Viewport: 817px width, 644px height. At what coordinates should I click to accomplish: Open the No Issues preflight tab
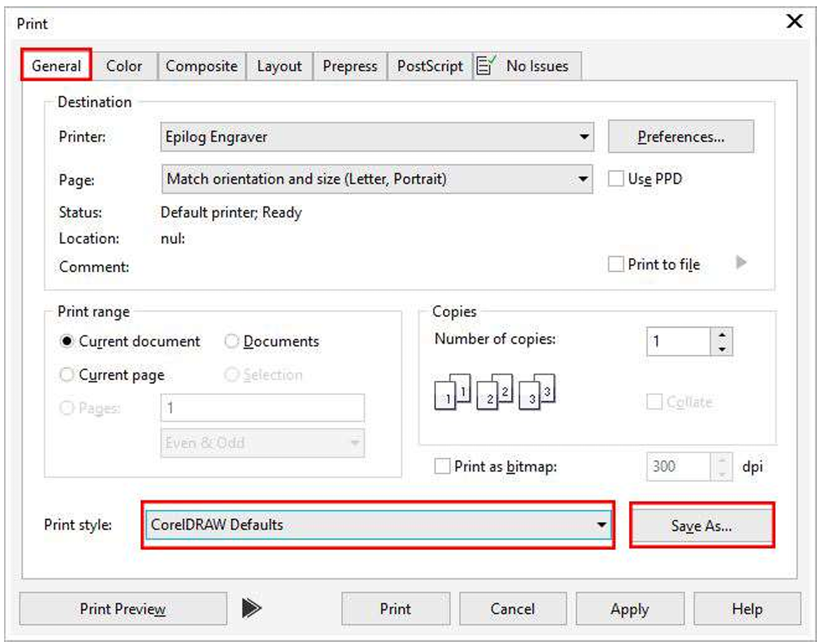527,67
